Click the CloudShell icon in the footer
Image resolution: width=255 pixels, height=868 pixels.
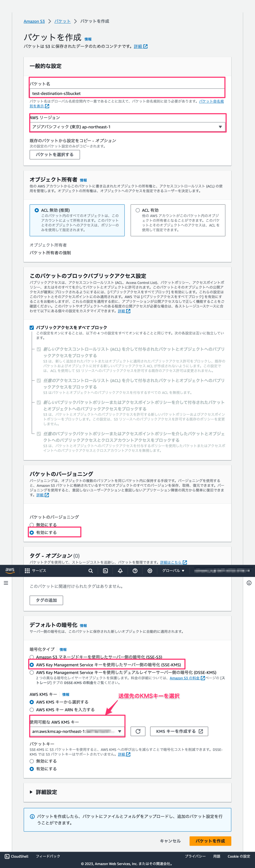click(7, 856)
